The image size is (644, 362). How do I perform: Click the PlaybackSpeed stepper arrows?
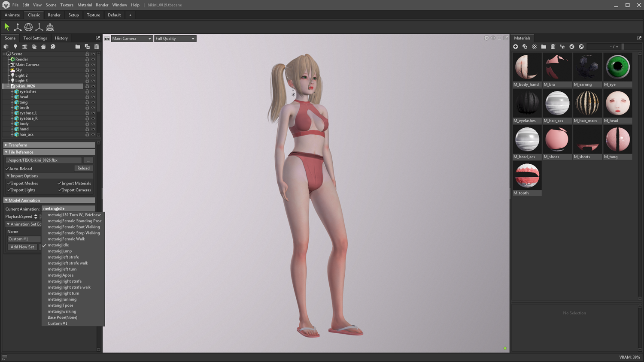click(x=36, y=217)
